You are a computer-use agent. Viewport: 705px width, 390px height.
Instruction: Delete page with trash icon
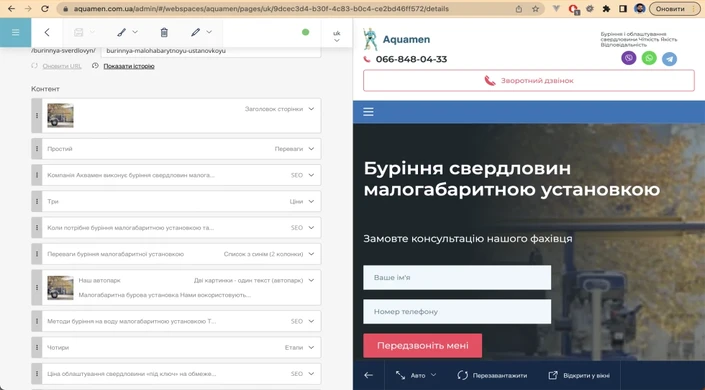click(x=164, y=32)
